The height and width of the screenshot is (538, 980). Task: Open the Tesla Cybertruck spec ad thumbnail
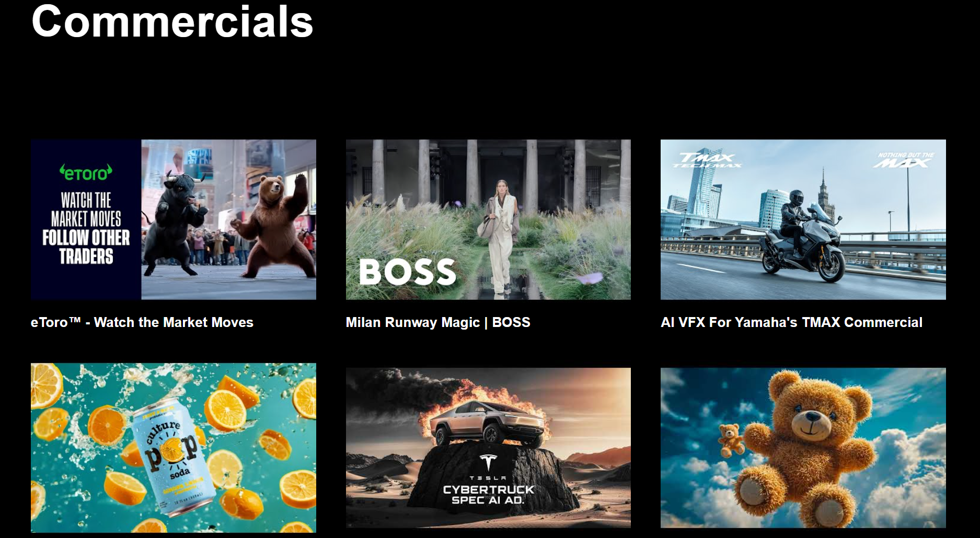[x=488, y=448]
